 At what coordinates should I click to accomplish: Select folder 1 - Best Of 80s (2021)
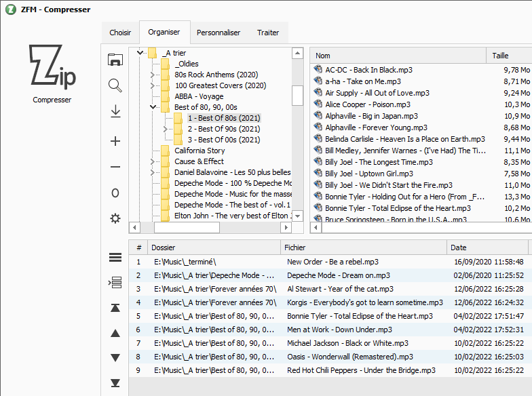click(224, 118)
